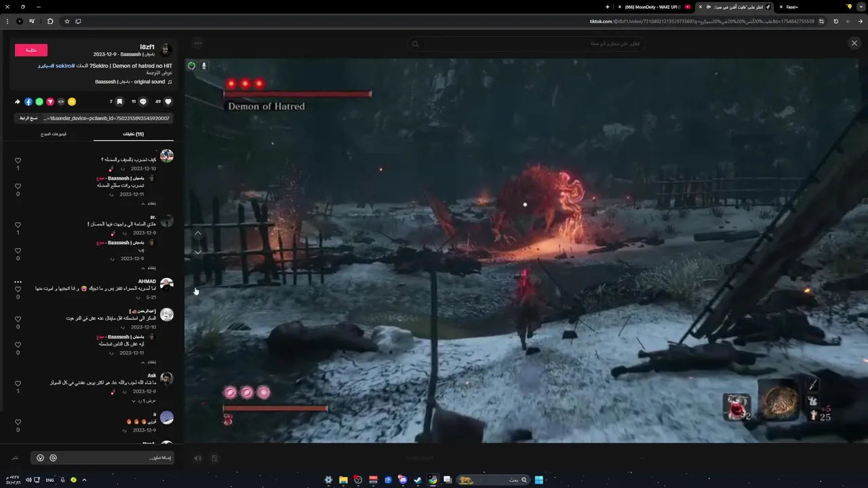The image size is (868, 488).
Task: Click the browser address bar URL
Action: 702,21
